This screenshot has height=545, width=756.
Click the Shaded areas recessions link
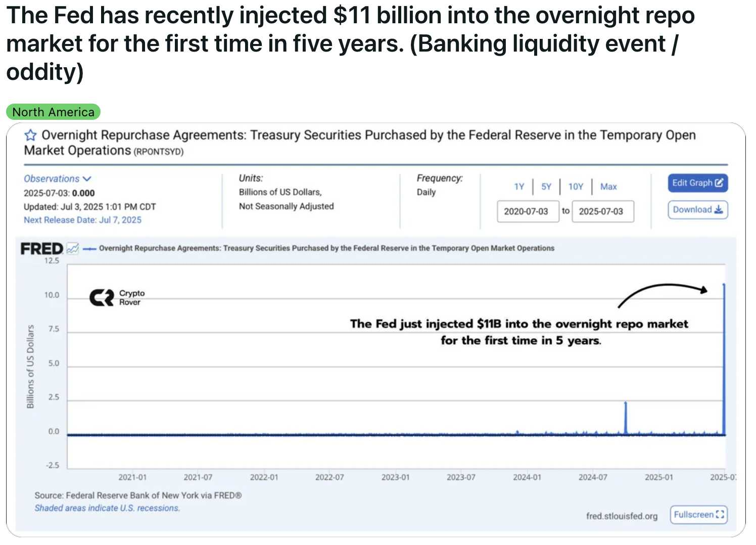107,508
